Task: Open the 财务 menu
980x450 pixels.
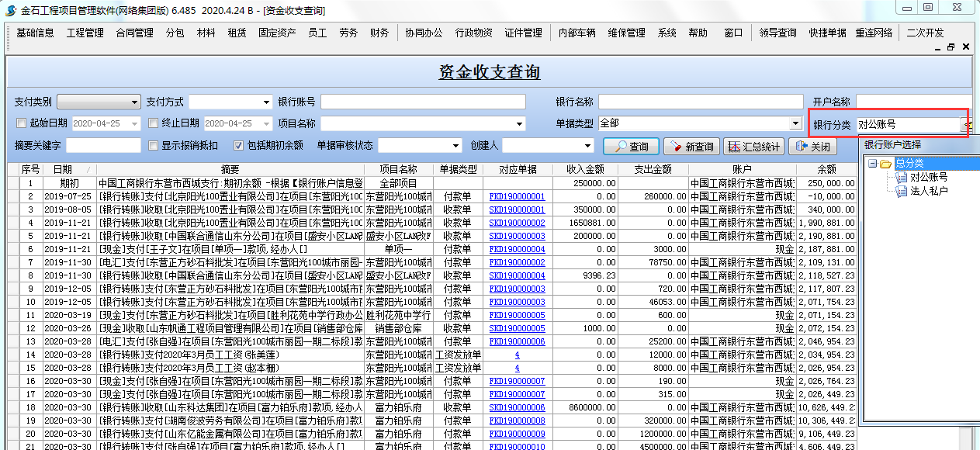Action: pos(379,33)
